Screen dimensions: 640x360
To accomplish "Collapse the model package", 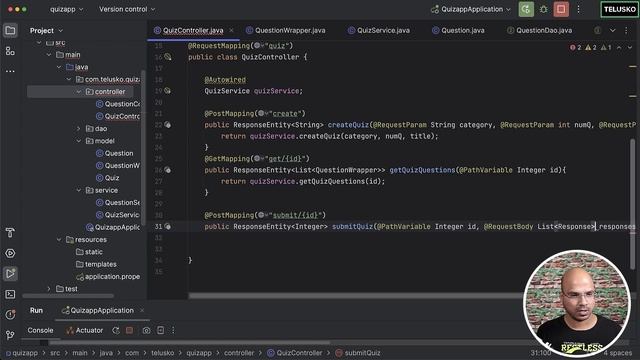I will point(79,141).
